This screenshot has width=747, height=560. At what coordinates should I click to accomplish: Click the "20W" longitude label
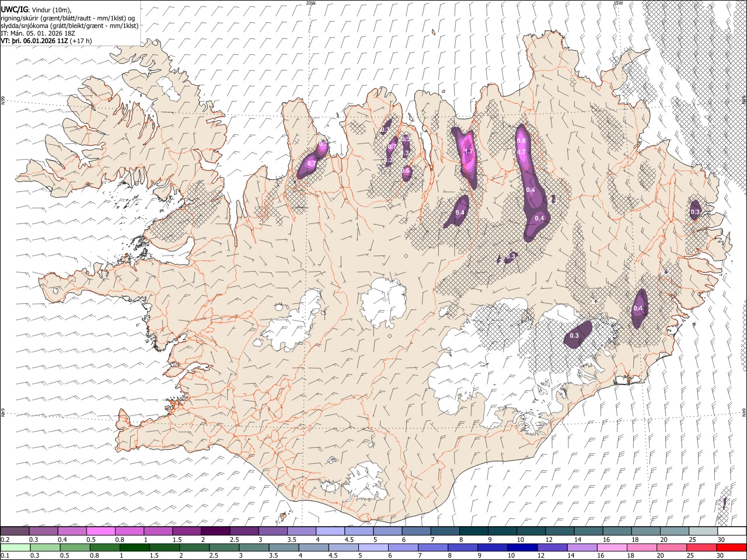coord(310,3)
